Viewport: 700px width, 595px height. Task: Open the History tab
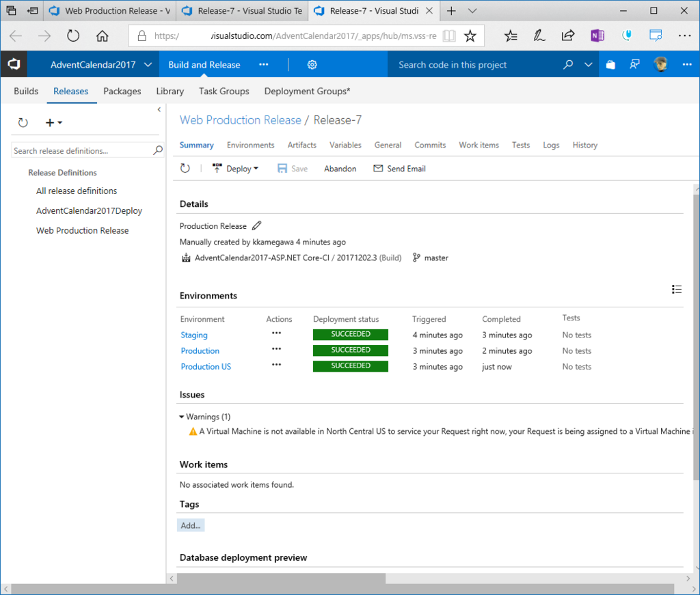coord(585,145)
